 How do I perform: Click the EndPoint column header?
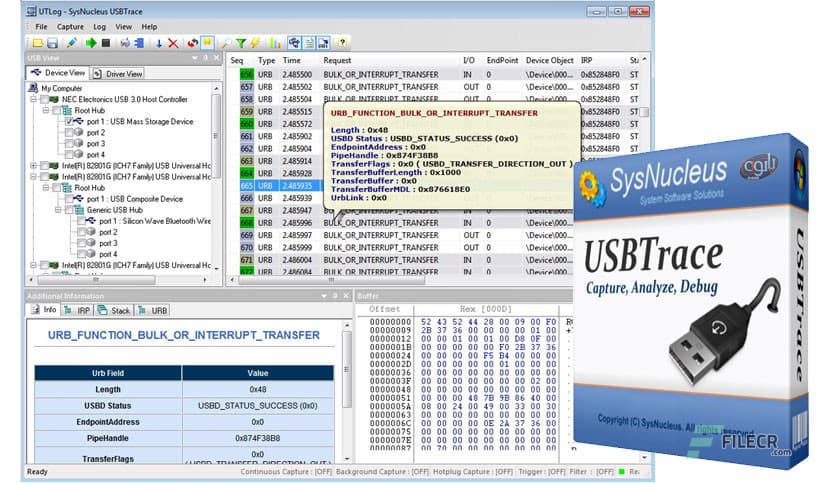(502, 61)
